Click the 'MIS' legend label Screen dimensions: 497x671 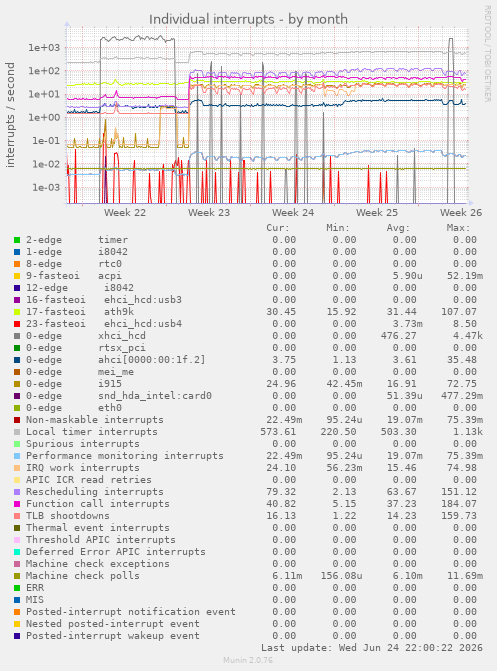pyautogui.click(x=35, y=600)
